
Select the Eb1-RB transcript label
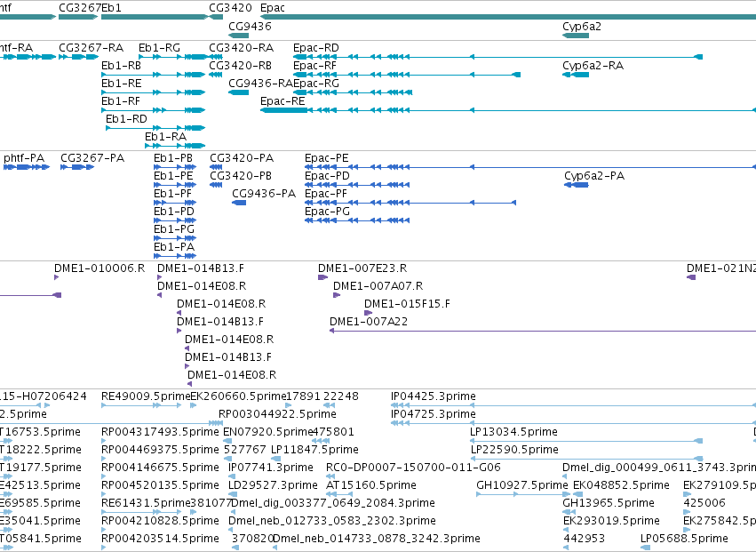point(121,66)
